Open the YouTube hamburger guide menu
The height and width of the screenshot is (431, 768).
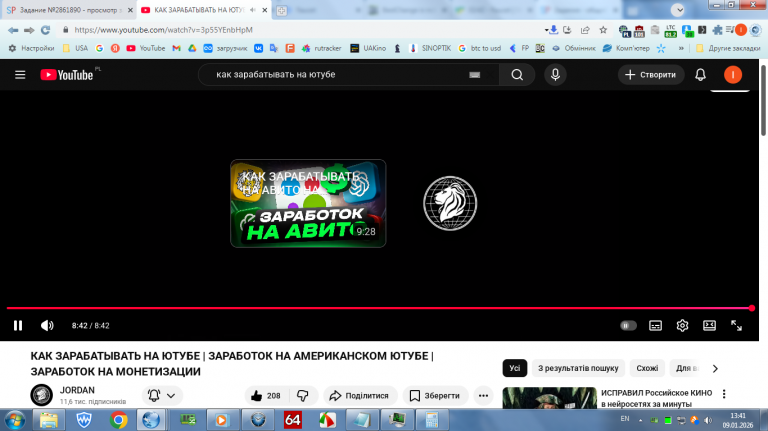20,75
